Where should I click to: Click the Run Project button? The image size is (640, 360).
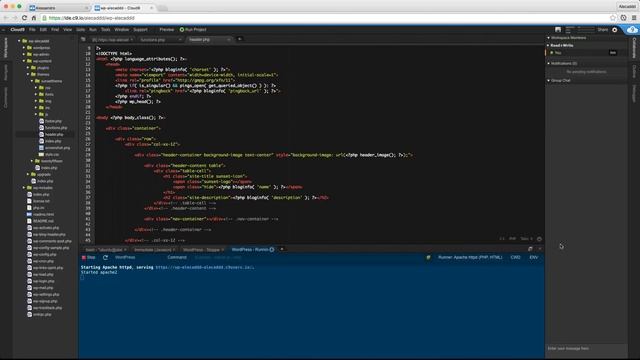193,29
